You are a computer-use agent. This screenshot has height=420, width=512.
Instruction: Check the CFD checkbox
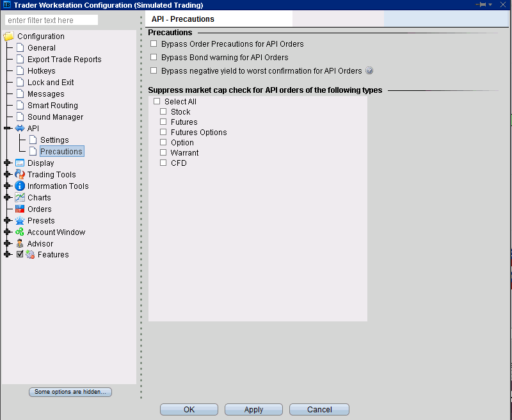[163, 163]
